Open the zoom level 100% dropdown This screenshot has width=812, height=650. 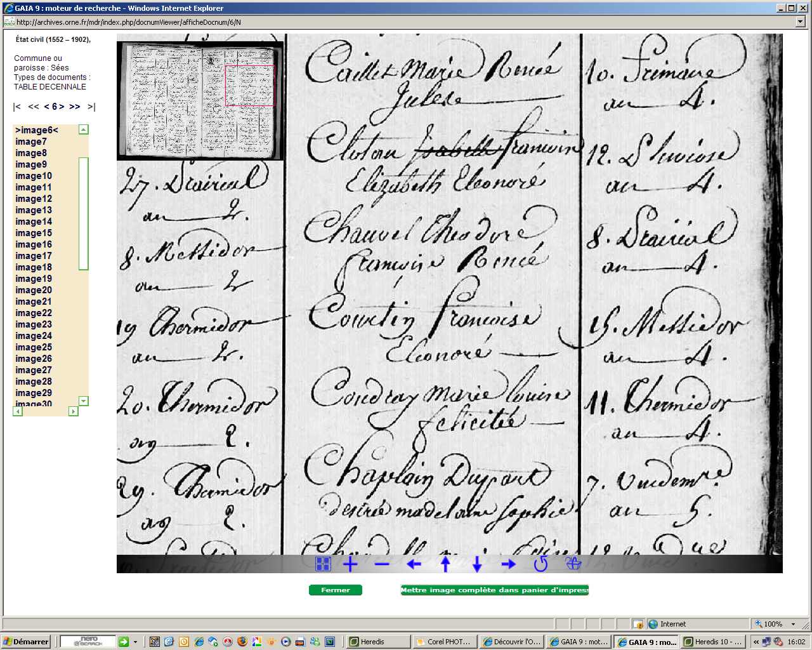click(x=793, y=624)
